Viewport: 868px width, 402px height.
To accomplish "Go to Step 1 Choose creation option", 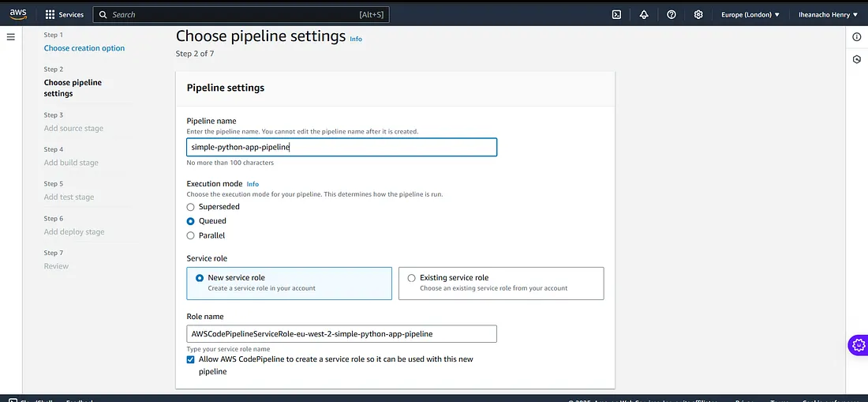I will [x=84, y=48].
